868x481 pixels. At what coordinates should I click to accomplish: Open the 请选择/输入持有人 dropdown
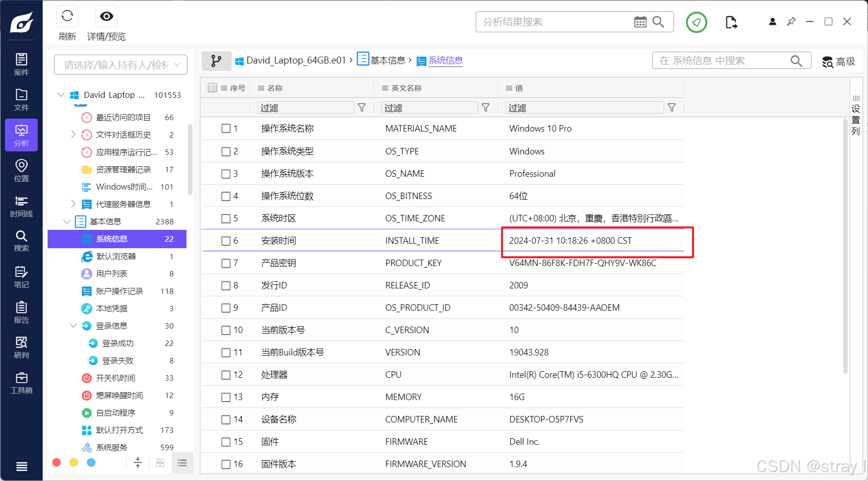(x=121, y=65)
